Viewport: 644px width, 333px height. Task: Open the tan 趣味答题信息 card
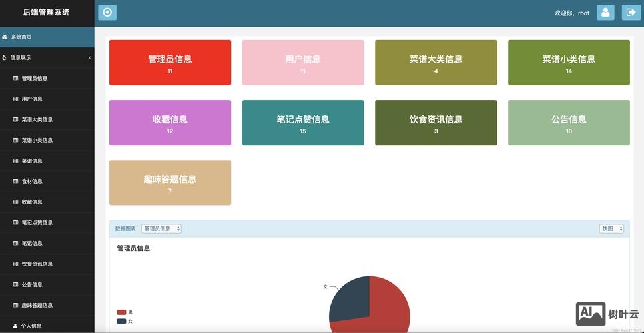click(x=170, y=182)
